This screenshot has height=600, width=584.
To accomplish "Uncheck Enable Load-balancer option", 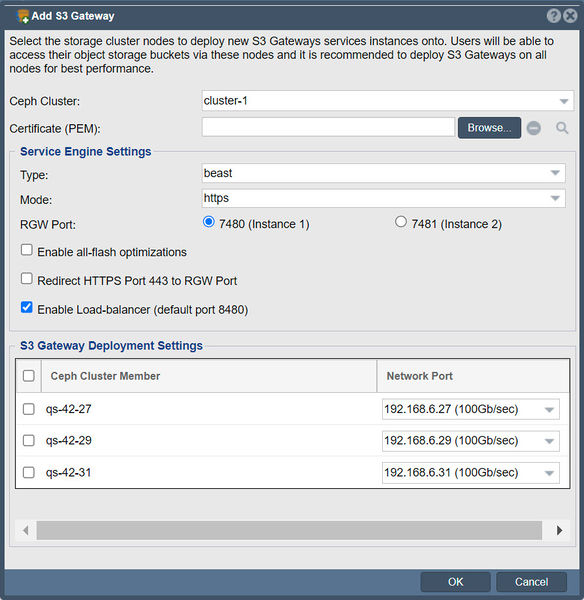I will coord(27,307).
